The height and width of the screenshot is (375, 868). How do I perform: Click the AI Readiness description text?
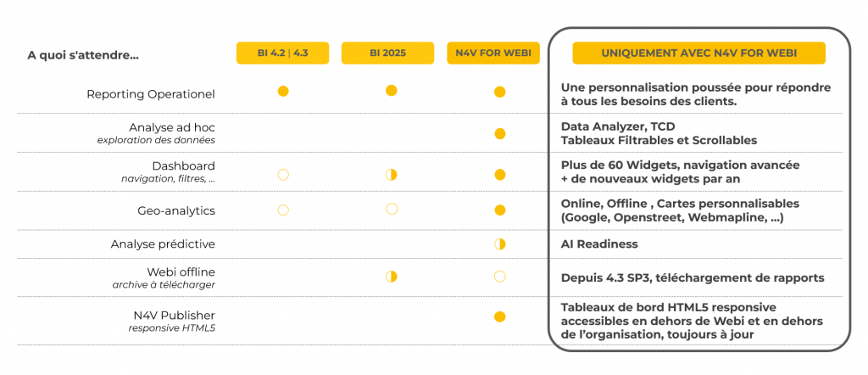[x=598, y=244]
